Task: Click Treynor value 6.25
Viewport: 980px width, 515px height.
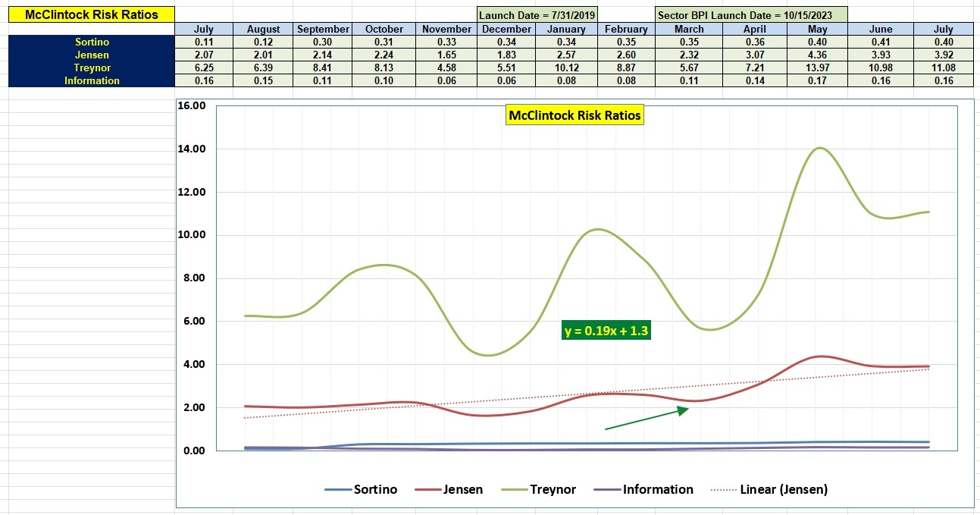Action: [x=205, y=68]
